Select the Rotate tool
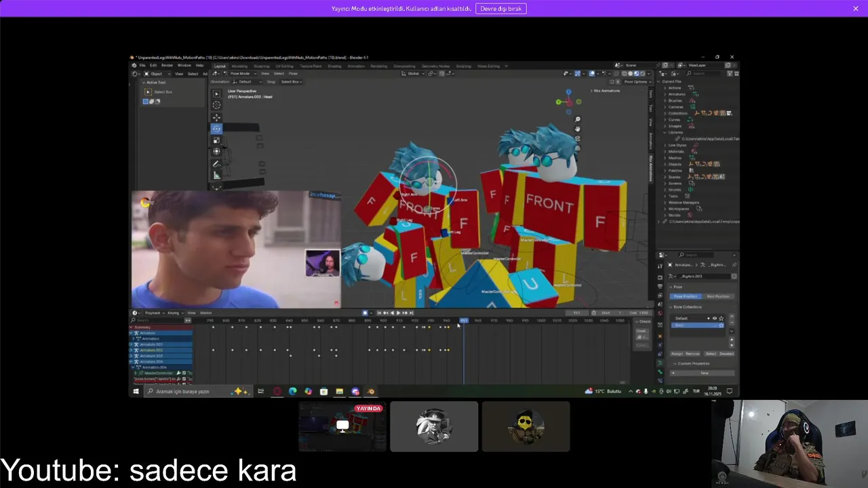Image resolution: width=868 pixels, height=488 pixels. 216,129
